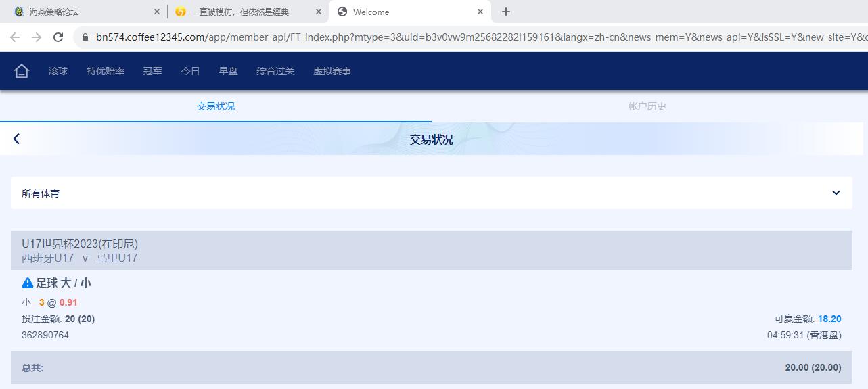Click the 总共: label
Image resolution: width=868 pixels, height=389 pixels.
(32, 368)
